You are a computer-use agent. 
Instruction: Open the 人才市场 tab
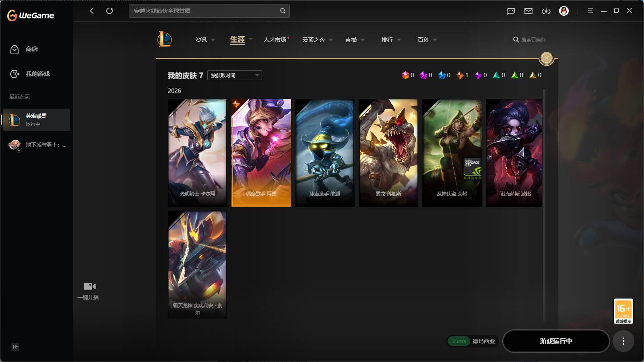275,40
